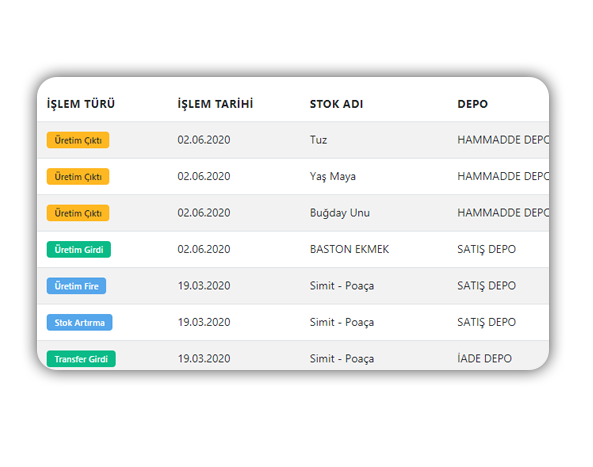The image size is (593, 467).
Task: Click the green Transfer Girdi badge
Action: [81, 359]
